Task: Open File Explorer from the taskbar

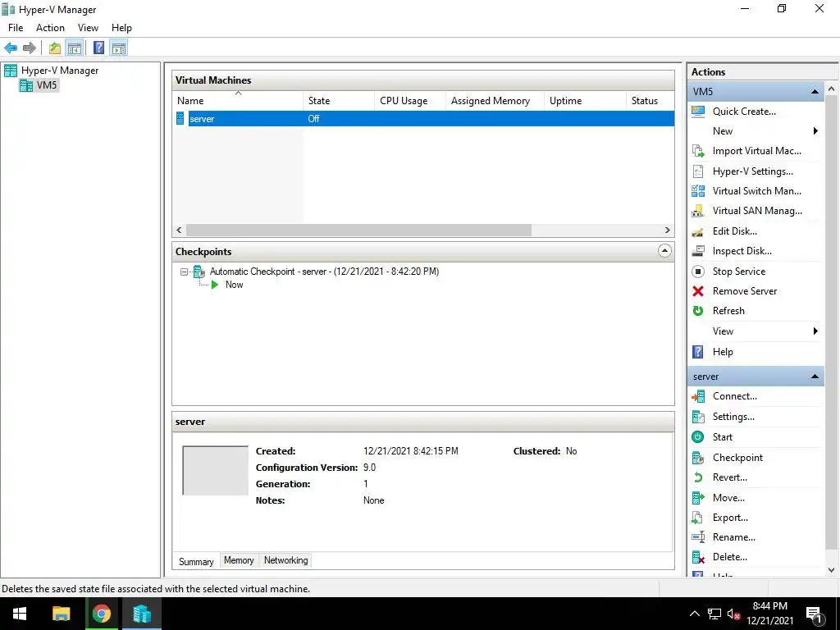Action: (61, 614)
